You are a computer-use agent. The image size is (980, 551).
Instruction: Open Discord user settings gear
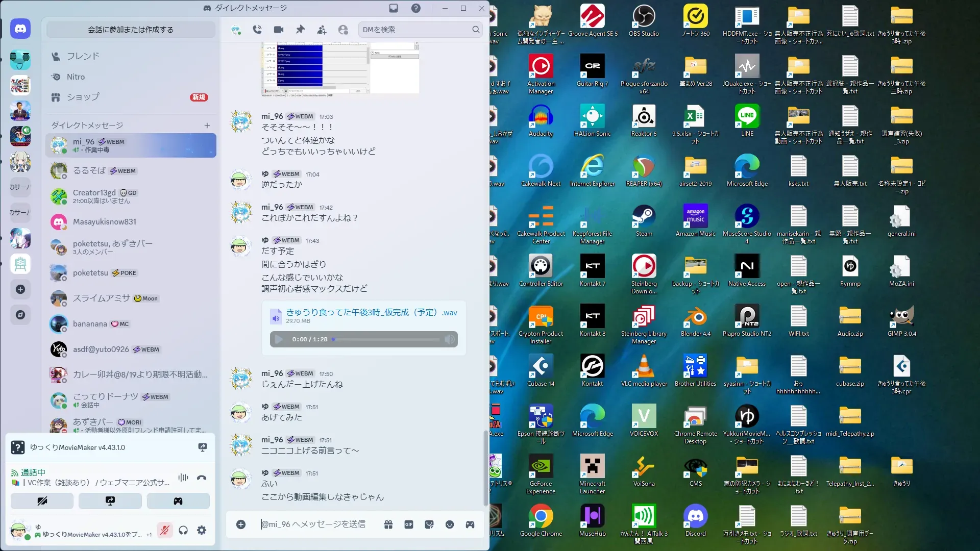tap(202, 530)
